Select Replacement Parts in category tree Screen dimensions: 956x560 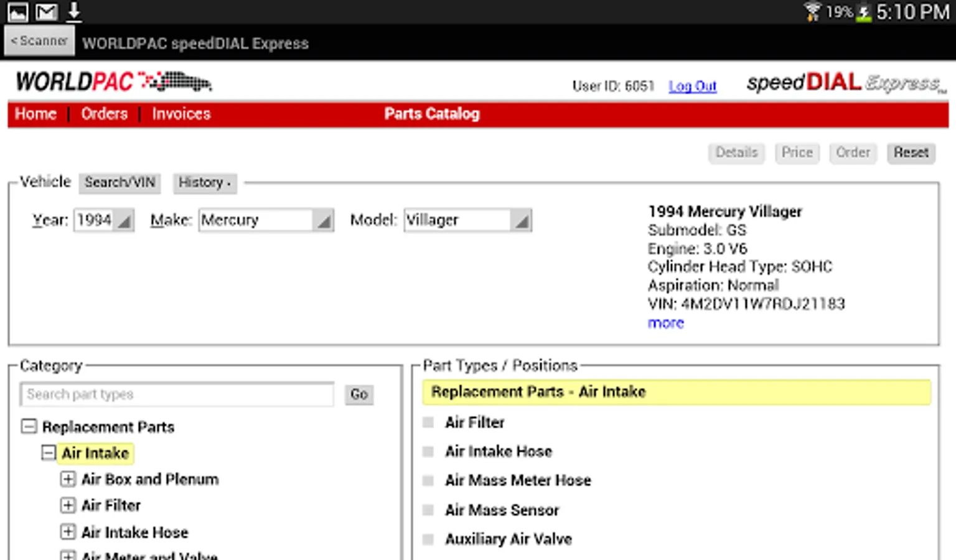(x=108, y=427)
